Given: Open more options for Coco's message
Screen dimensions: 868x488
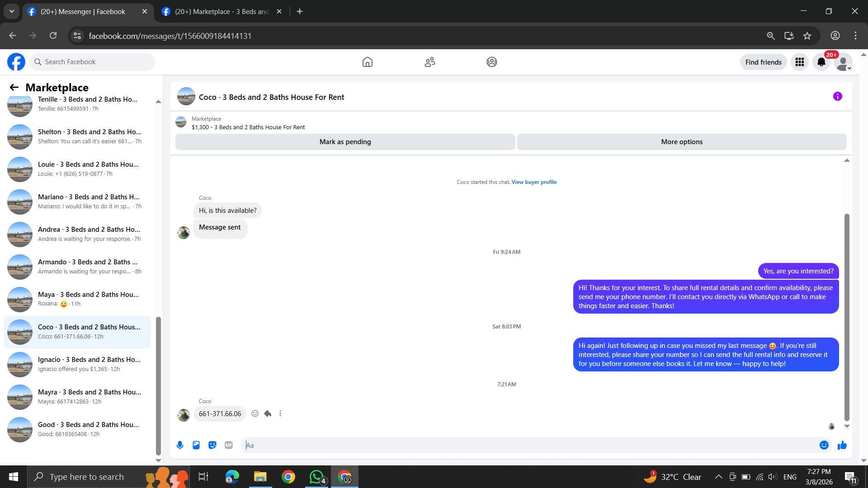Looking at the screenshot, I should [x=280, y=413].
